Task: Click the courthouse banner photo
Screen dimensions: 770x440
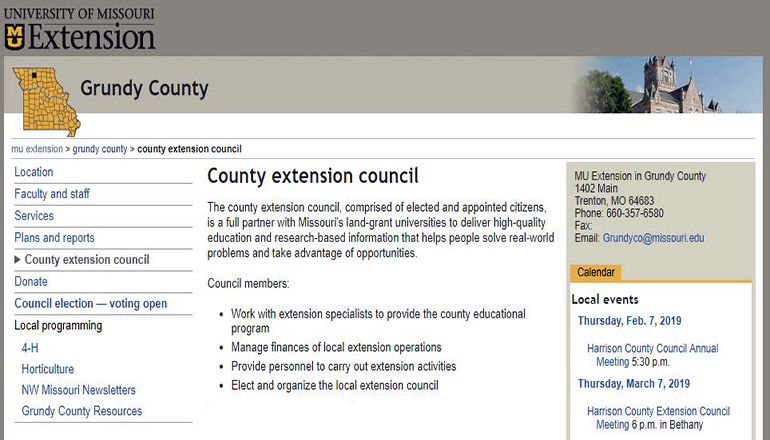Action: (666, 84)
